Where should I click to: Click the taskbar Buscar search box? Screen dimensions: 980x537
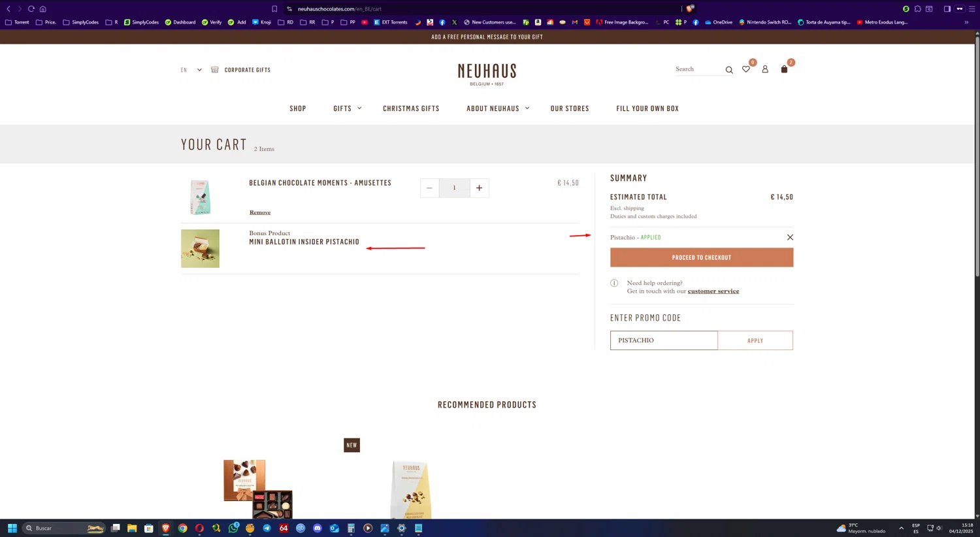click(63, 528)
